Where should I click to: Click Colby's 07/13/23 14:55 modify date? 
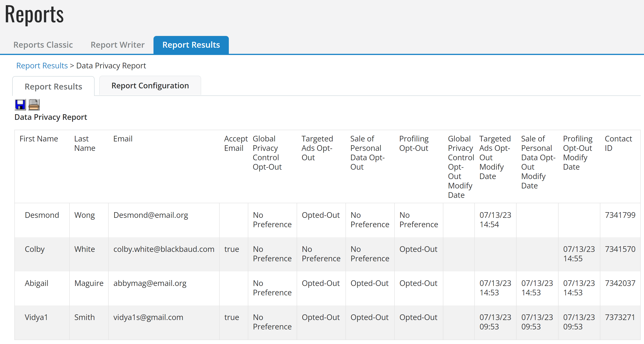[x=579, y=254]
